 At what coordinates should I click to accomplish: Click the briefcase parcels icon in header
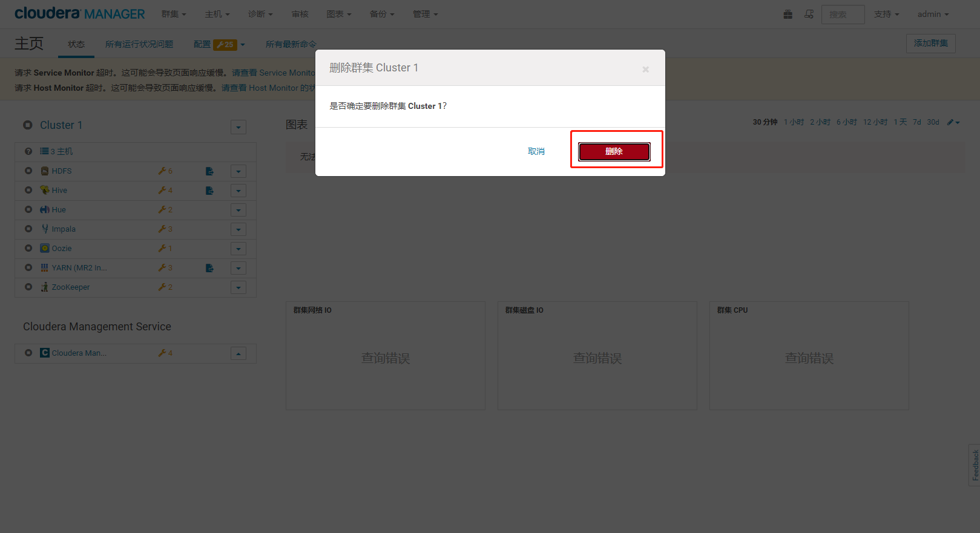pos(788,14)
